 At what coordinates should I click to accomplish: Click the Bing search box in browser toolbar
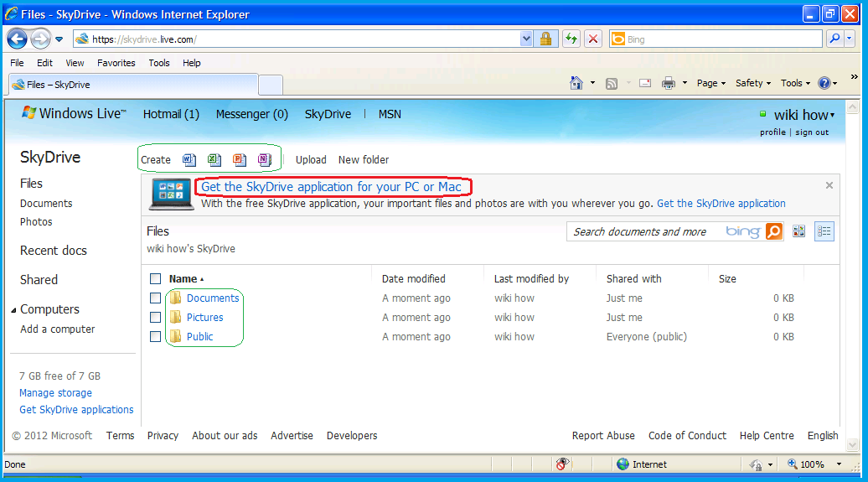point(716,39)
